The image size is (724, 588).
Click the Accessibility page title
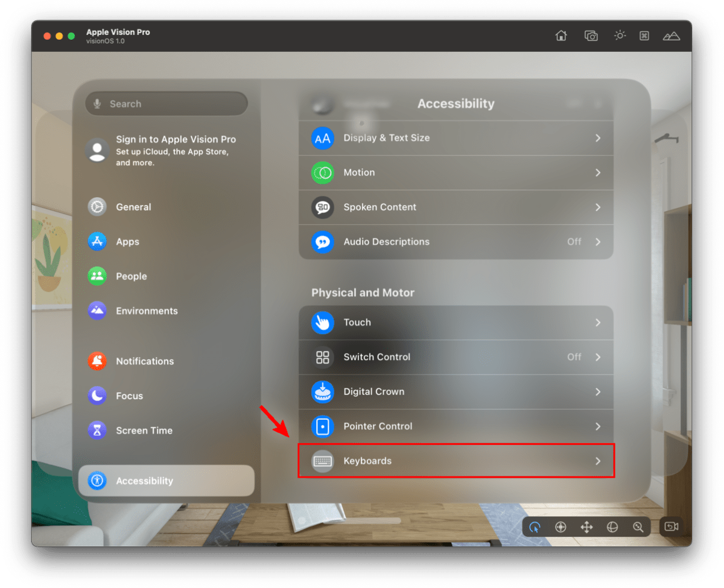[456, 104]
